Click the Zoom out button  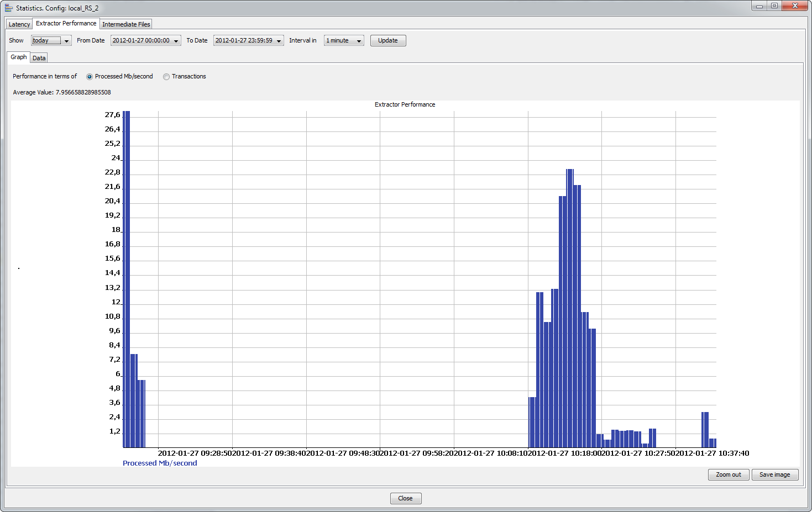[x=728, y=474]
